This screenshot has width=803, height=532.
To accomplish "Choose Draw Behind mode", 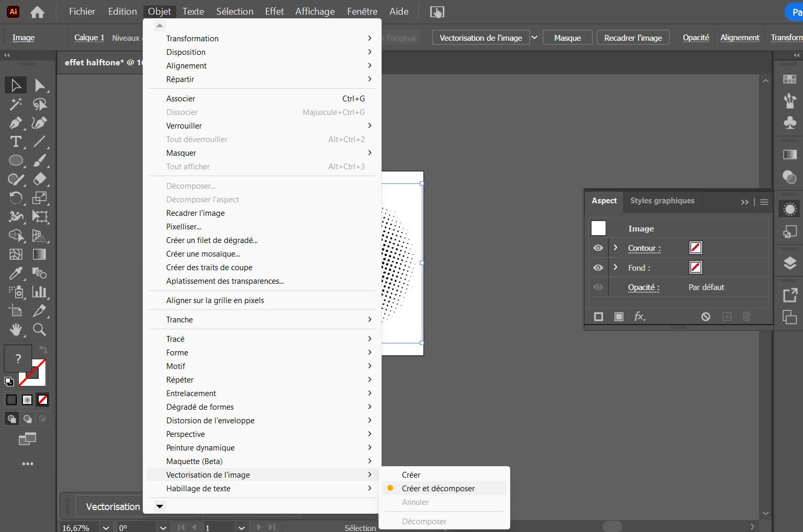I will (27, 419).
